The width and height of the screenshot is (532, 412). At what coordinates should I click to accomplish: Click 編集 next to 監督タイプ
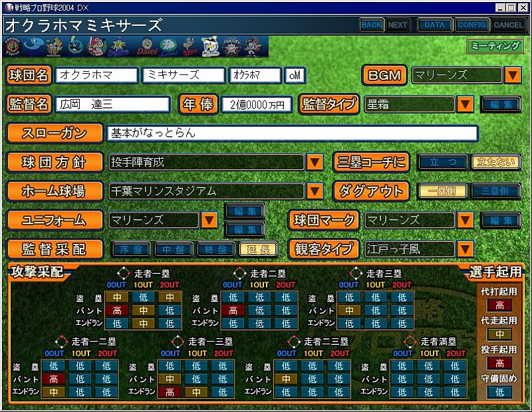tap(501, 104)
